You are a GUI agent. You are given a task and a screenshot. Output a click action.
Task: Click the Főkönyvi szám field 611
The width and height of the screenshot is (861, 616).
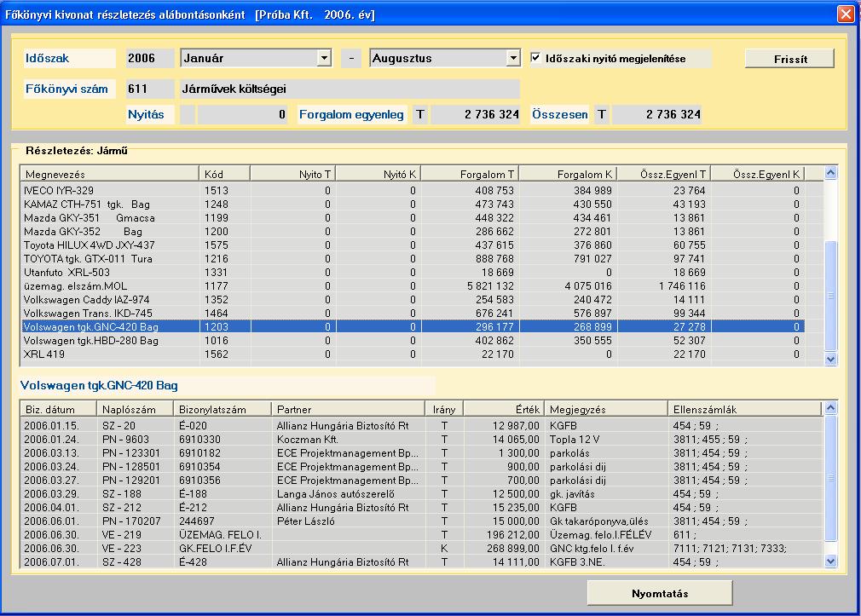pos(149,89)
